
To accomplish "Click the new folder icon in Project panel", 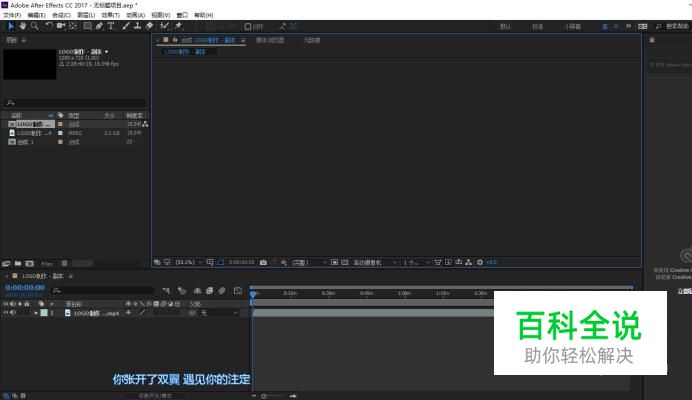I will pos(18,264).
